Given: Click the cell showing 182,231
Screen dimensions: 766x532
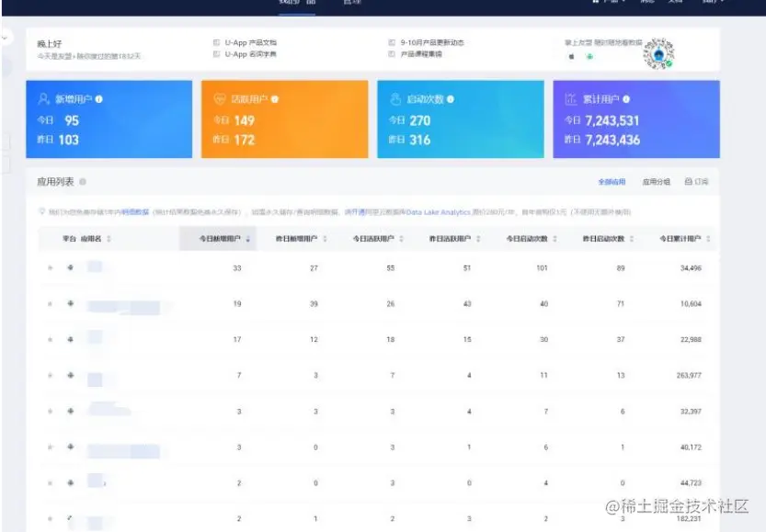Looking at the screenshot, I should click(x=689, y=519).
